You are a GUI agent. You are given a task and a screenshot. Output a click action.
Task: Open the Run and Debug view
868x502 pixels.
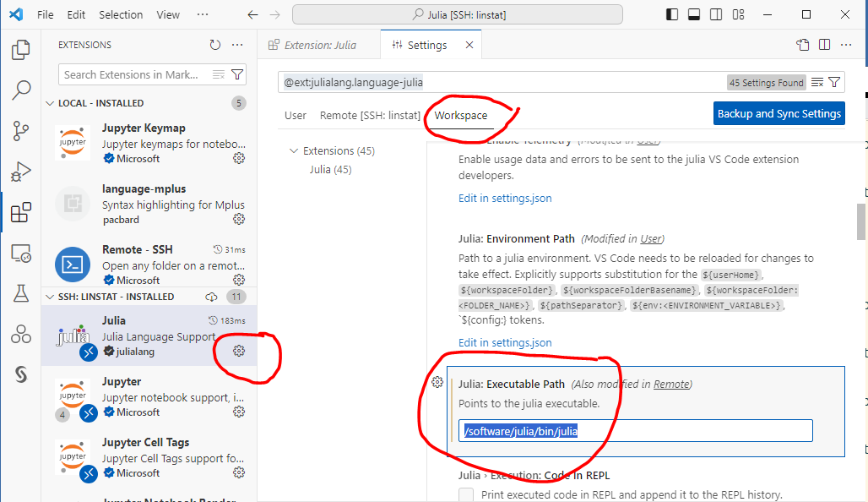click(21, 172)
